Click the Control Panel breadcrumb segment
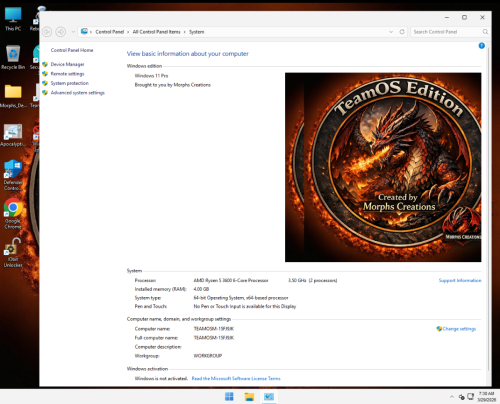The image size is (500, 404). point(110,32)
